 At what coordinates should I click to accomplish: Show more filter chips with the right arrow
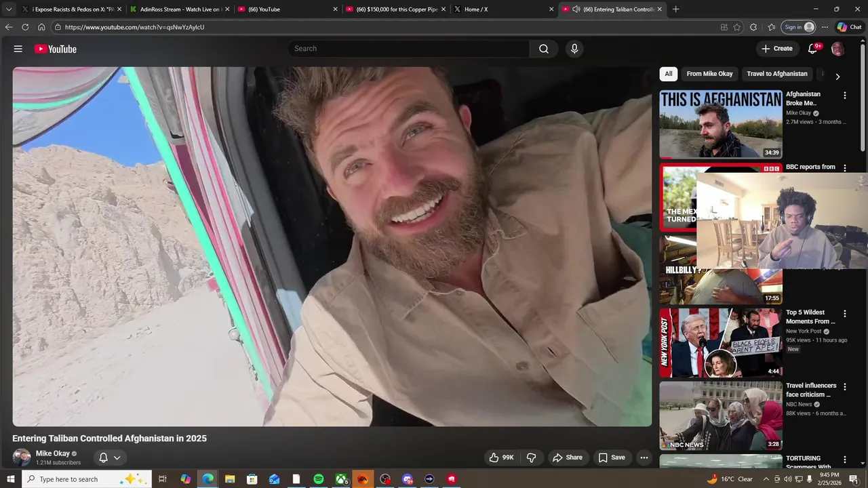837,76
